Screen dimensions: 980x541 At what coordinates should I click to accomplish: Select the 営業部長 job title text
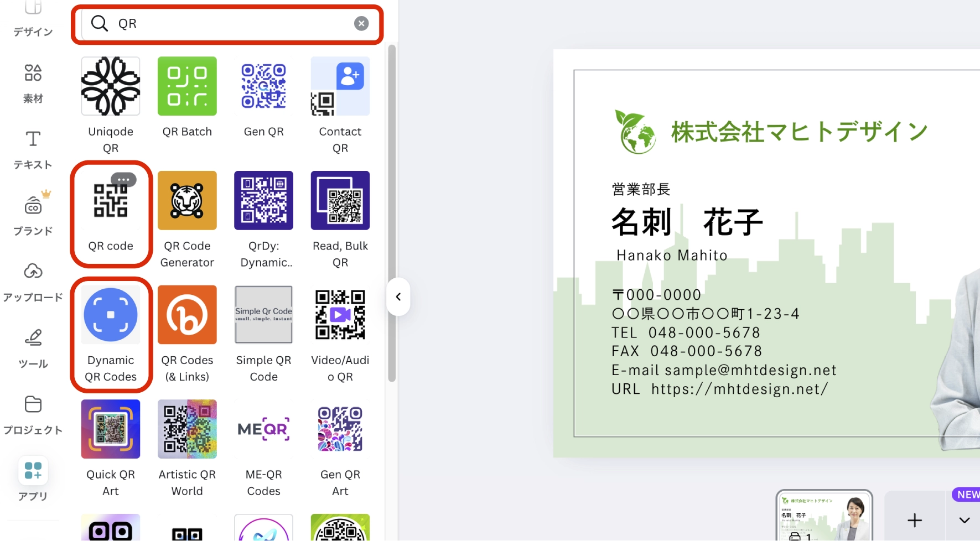pos(641,189)
